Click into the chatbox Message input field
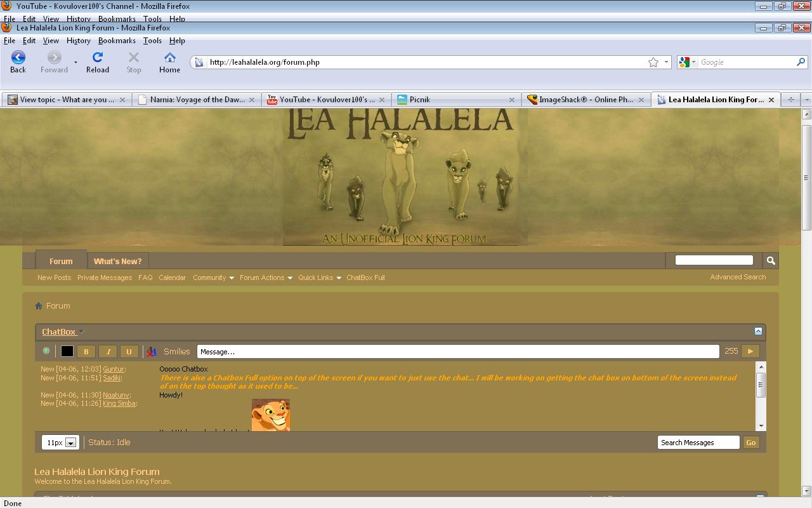Viewport: 812px width, 508px height. (x=457, y=352)
